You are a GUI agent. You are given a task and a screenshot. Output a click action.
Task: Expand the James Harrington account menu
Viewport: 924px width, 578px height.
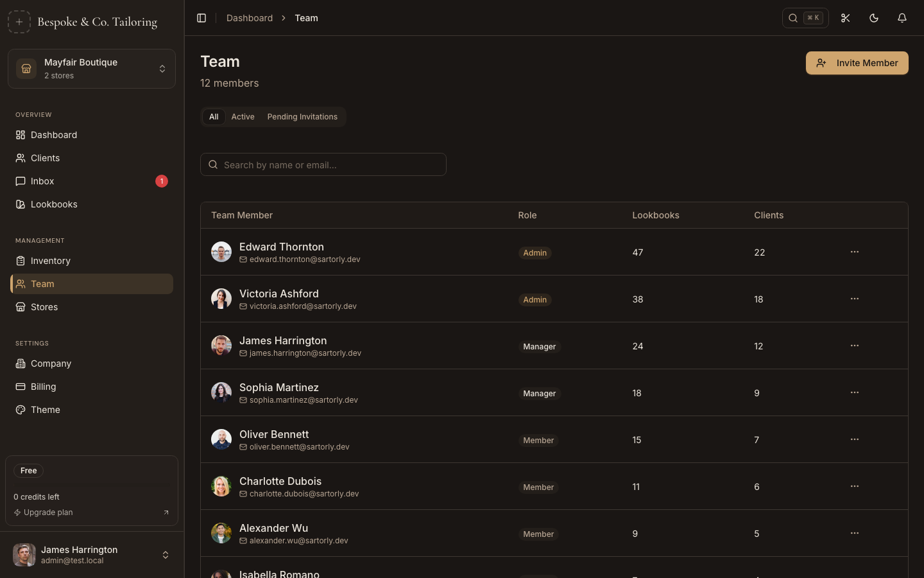coord(91,555)
